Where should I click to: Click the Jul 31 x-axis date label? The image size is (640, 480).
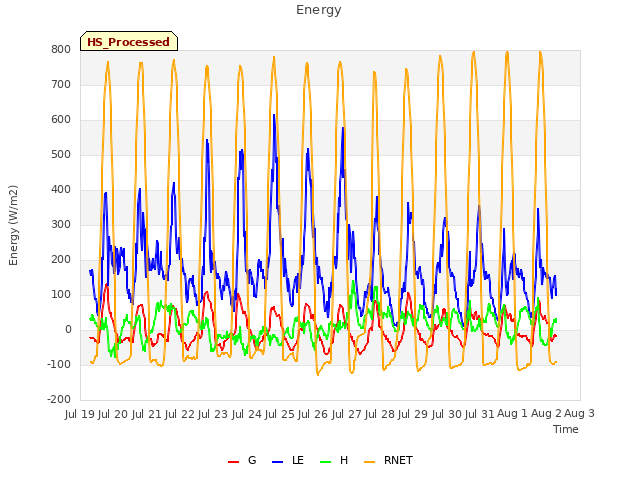[x=479, y=414]
